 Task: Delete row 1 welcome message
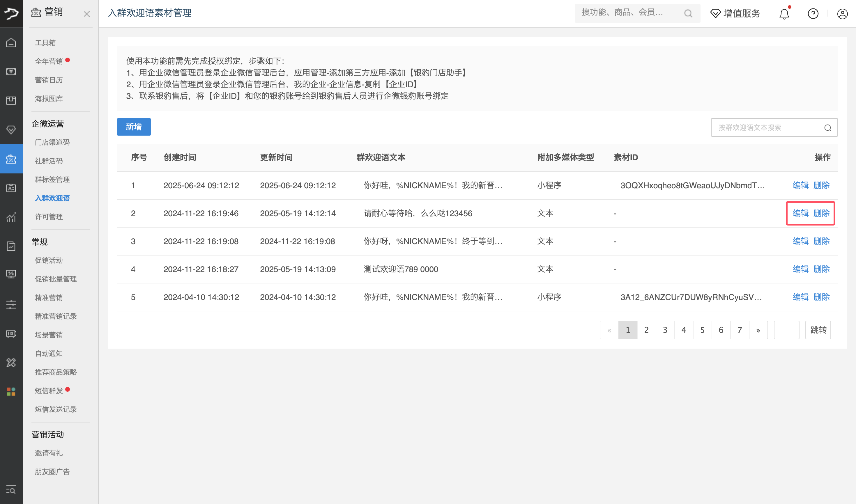coord(822,185)
